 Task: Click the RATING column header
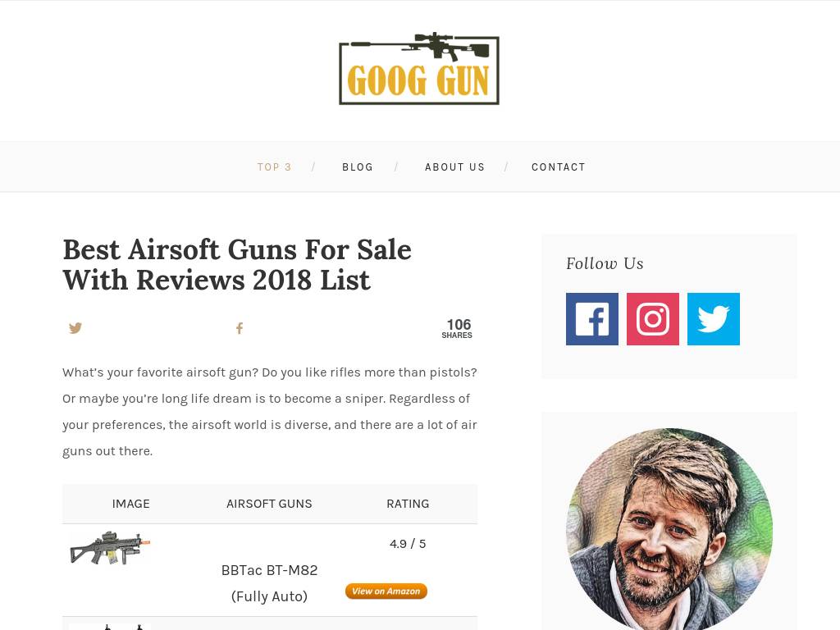point(408,504)
